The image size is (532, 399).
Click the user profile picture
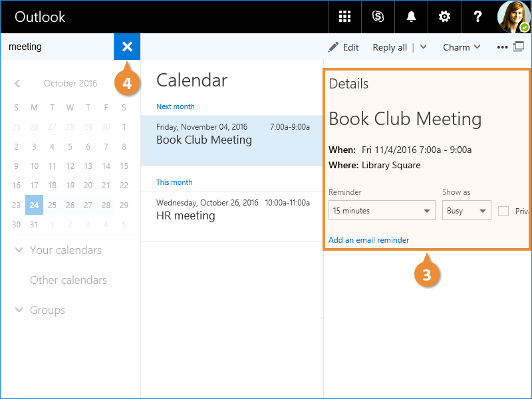[x=514, y=17]
